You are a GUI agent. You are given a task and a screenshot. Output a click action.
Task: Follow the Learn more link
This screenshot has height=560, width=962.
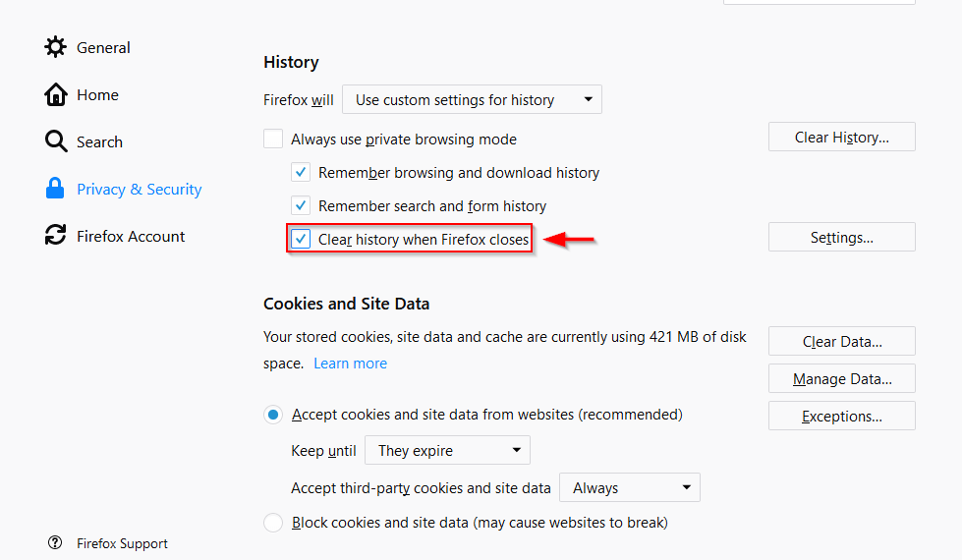point(350,364)
